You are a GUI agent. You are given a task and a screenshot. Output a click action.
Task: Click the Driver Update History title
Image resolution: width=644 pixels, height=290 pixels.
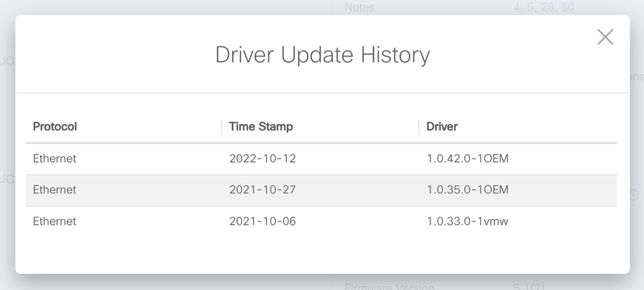point(322,55)
